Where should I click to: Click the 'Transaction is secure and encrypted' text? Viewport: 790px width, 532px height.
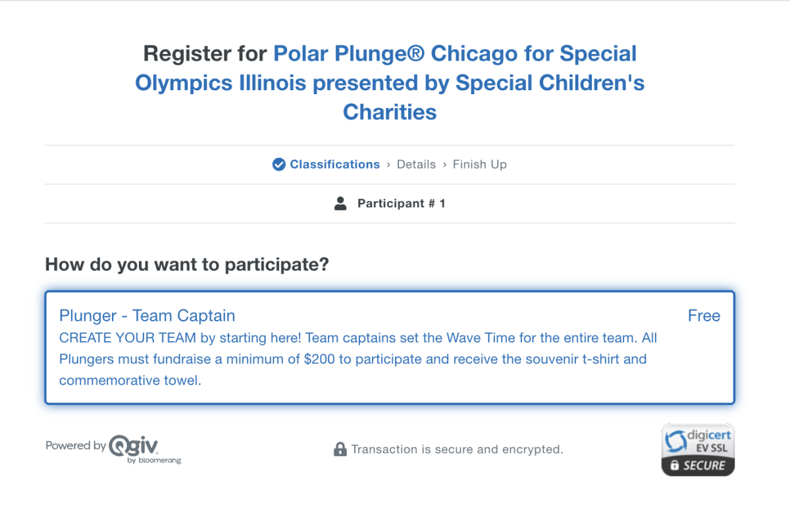point(457,450)
